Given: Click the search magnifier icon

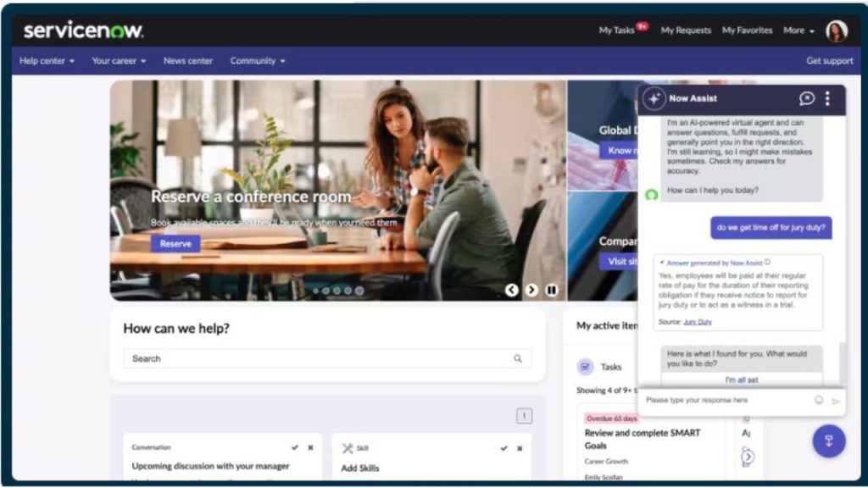Looking at the screenshot, I should pos(518,358).
